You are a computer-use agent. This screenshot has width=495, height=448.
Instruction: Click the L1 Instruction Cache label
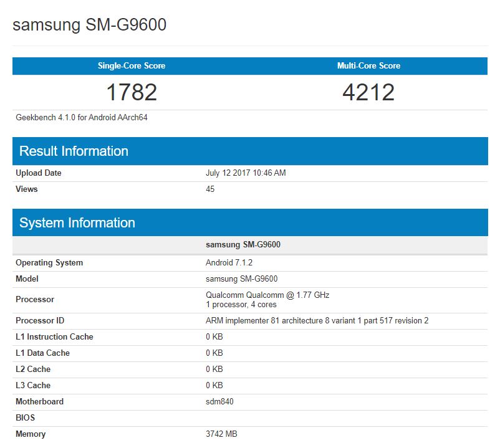(x=54, y=337)
